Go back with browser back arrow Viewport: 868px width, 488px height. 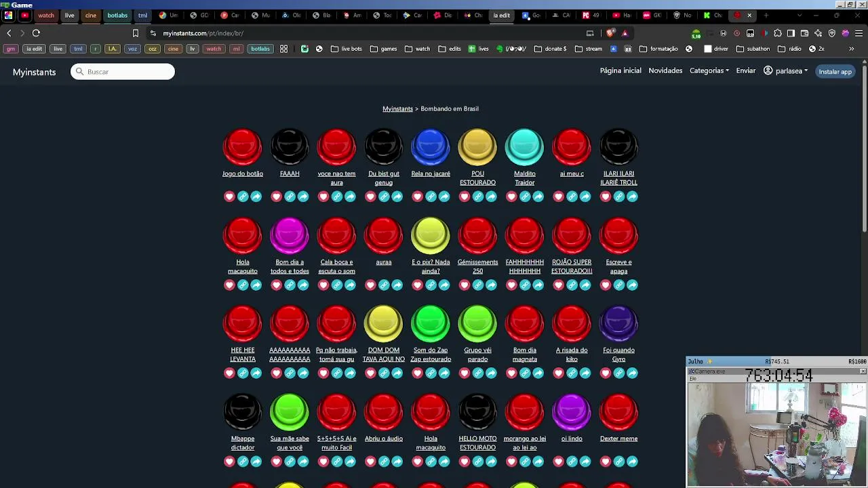click(x=9, y=33)
